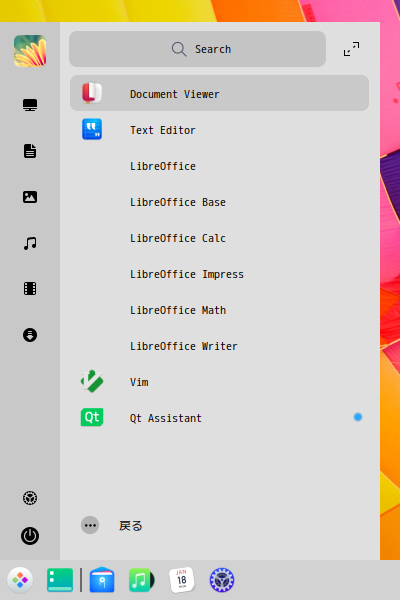Open LibreOffice Base
Image resolution: width=400 pixels, height=600 pixels.
(x=178, y=202)
